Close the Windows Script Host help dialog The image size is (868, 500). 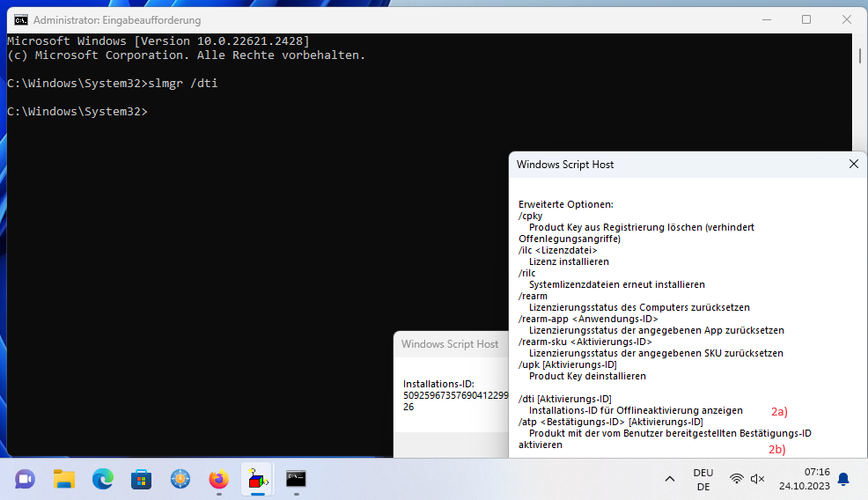pyautogui.click(x=854, y=164)
